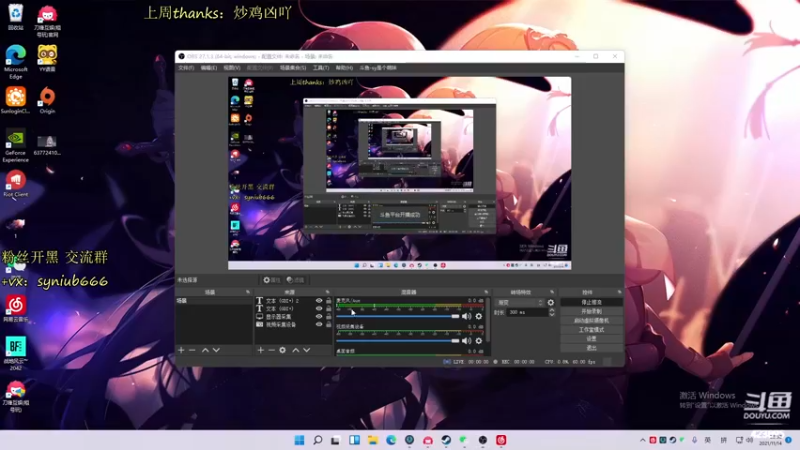Mute the microphone/Aux speaker icon
800x450 pixels.
point(466,316)
